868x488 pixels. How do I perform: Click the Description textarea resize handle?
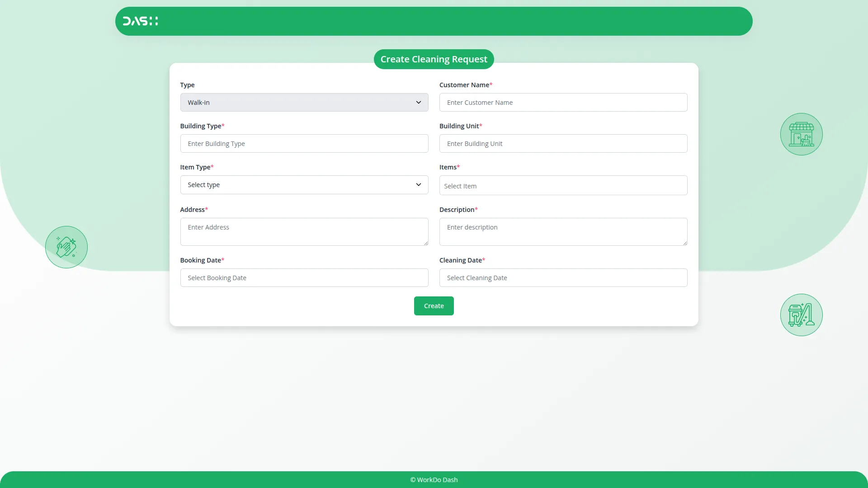[x=685, y=243]
